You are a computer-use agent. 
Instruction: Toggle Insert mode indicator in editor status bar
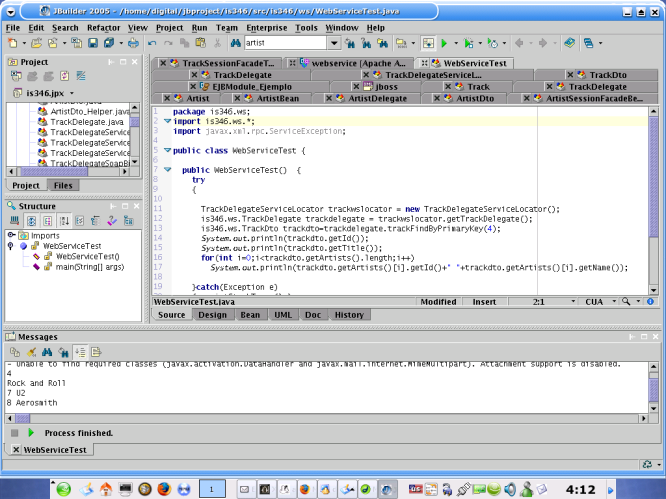(484, 301)
